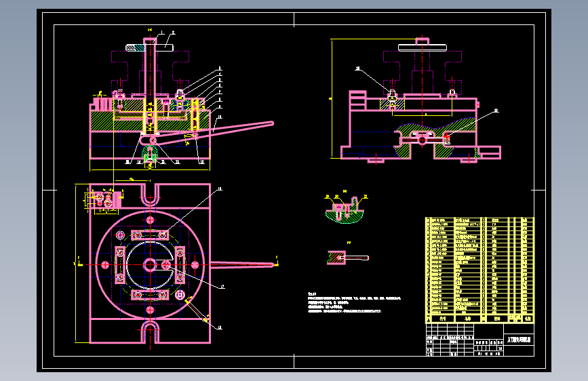
Task: Select the purple phantom workpiece outline in front view
Action: click(150, 71)
